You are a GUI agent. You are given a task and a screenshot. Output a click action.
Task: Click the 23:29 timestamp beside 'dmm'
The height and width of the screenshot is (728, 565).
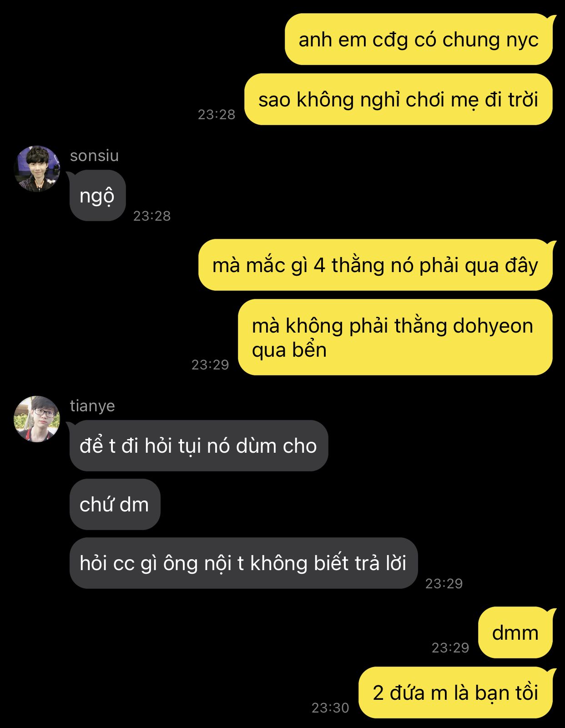[x=450, y=647]
